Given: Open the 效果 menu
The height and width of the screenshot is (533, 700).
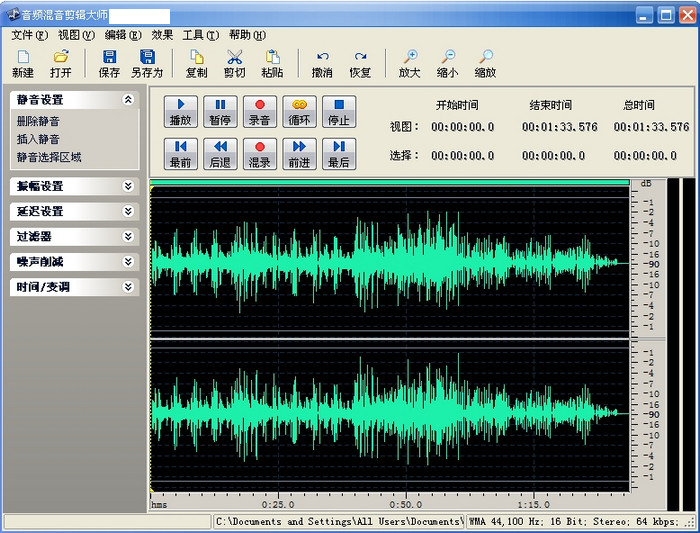Looking at the screenshot, I should (x=162, y=35).
